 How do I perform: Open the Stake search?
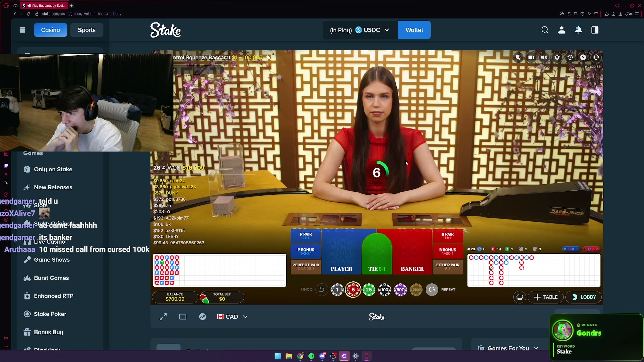(x=545, y=30)
